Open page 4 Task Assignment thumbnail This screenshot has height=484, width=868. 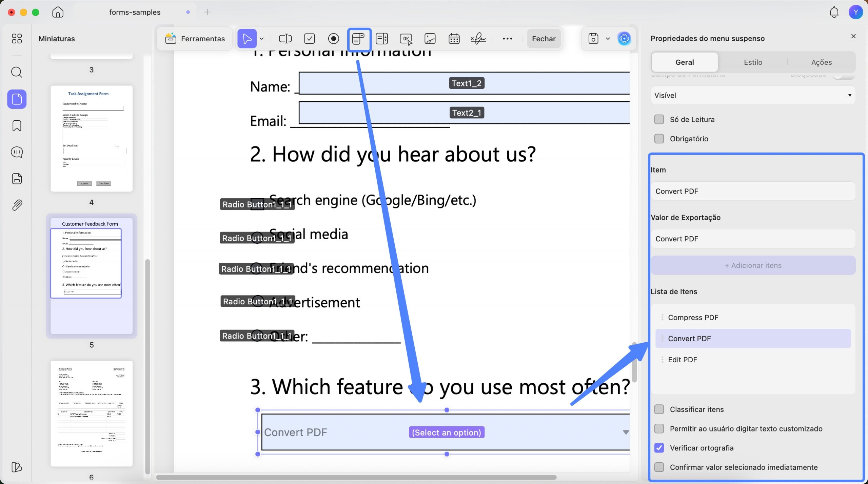[92, 138]
